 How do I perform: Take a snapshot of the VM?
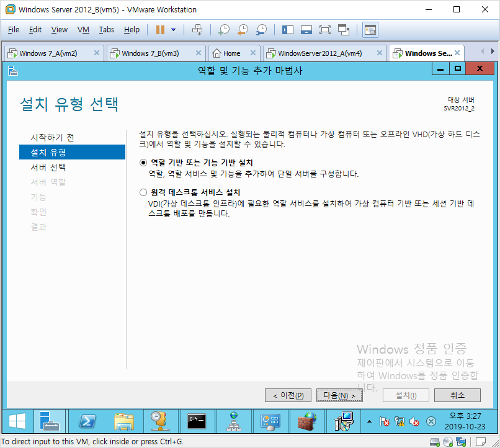click(224, 30)
